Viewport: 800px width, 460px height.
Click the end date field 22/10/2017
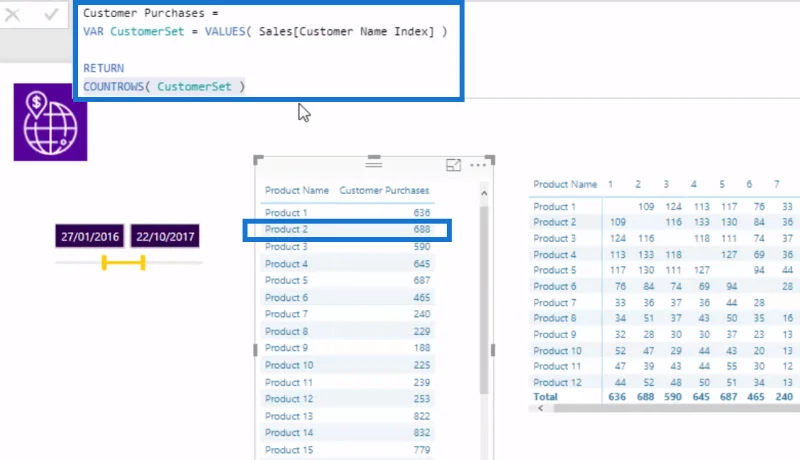[x=165, y=237]
